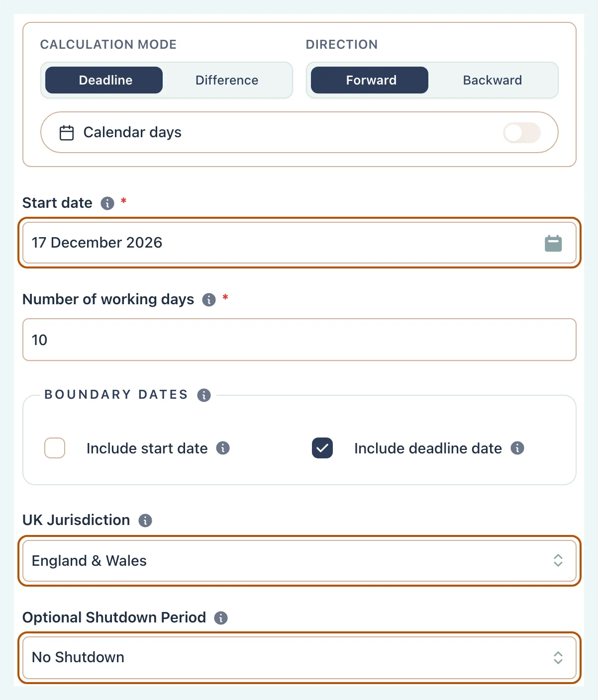The width and height of the screenshot is (598, 700).
Task: Click the info icon after Include deadline date
Action: pos(517,448)
